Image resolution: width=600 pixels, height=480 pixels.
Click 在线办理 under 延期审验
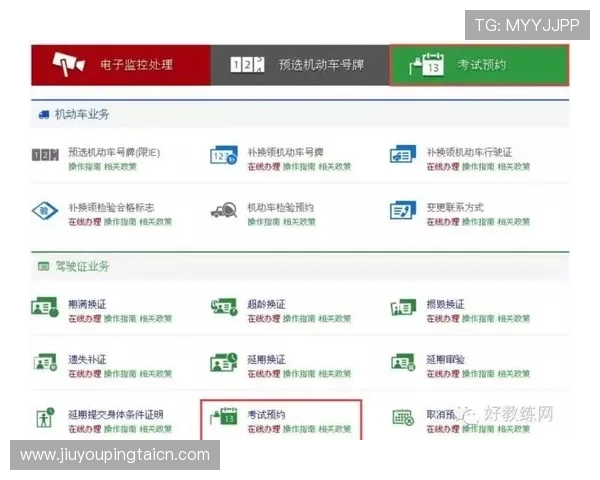click(x=443, y=374)
